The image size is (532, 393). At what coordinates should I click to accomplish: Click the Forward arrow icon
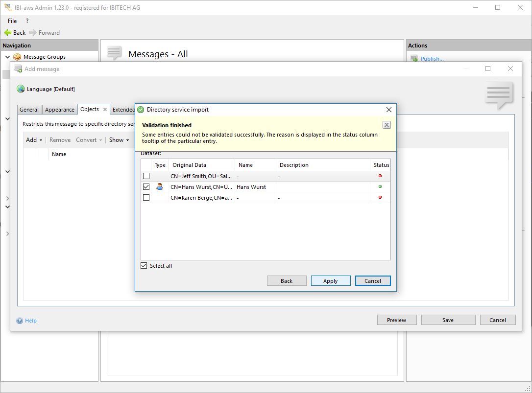[x=33, y=33]
